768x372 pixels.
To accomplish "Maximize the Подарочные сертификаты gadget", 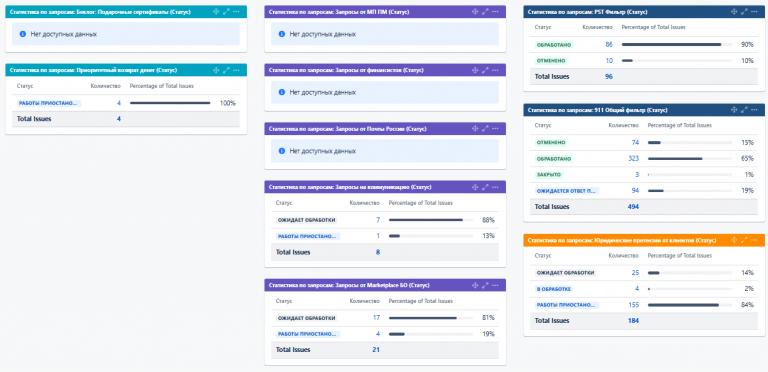I will tap(226, 11).
